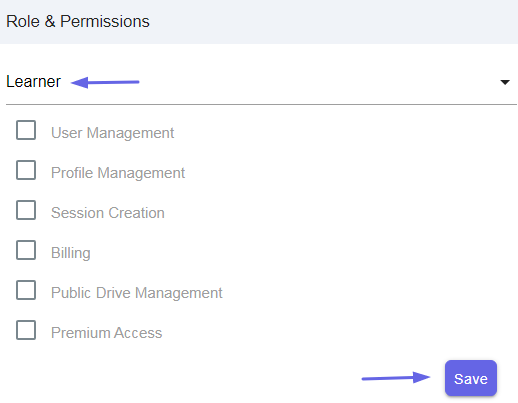Click the Session Creation label text

pyautogui.click(x=108, y=213)
